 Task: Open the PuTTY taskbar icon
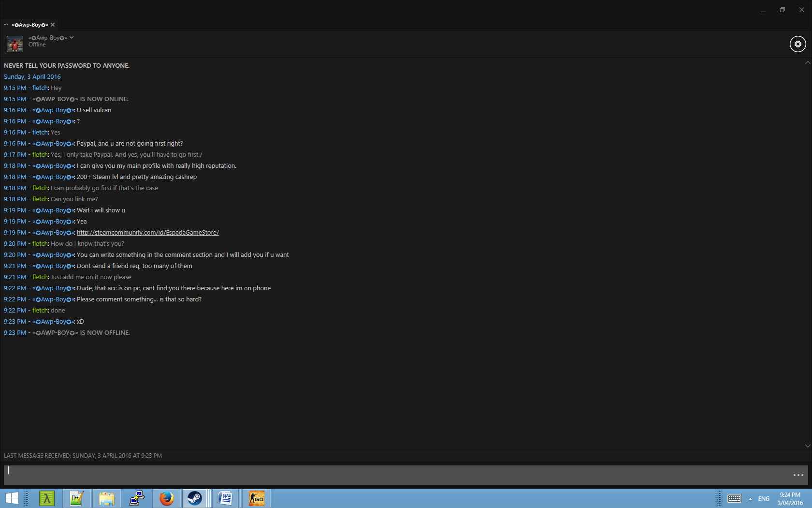point(137,498)
